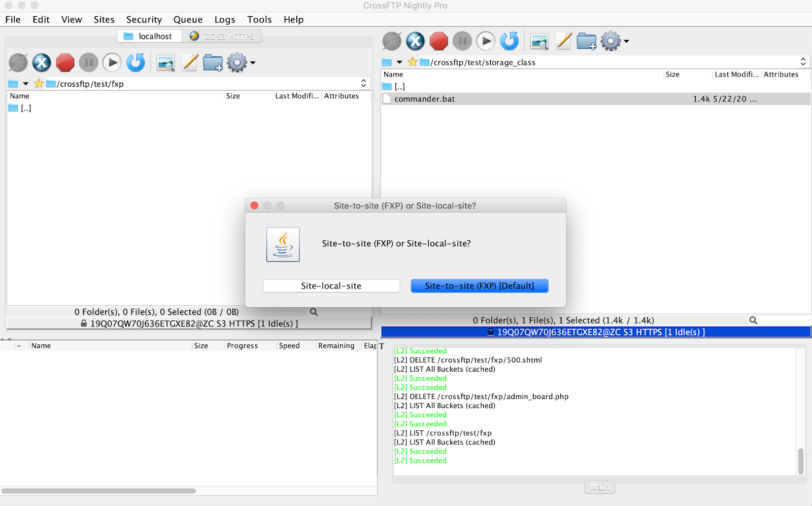Open the View menu
This screenshot has width=812, height=506.
(72, 19)
